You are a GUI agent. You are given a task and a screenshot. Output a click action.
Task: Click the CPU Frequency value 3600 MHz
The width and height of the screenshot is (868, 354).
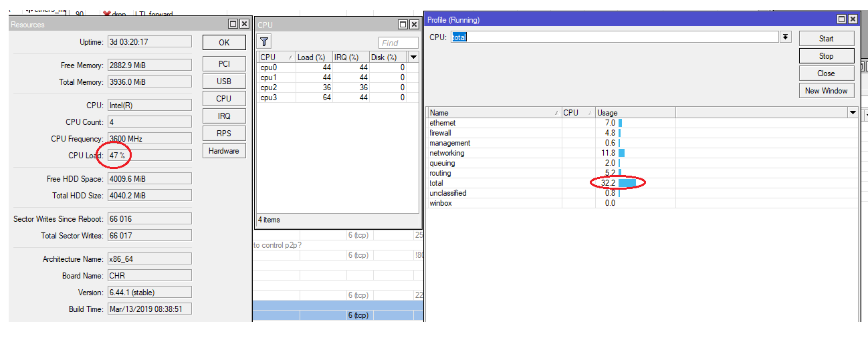tap(150, 139)
